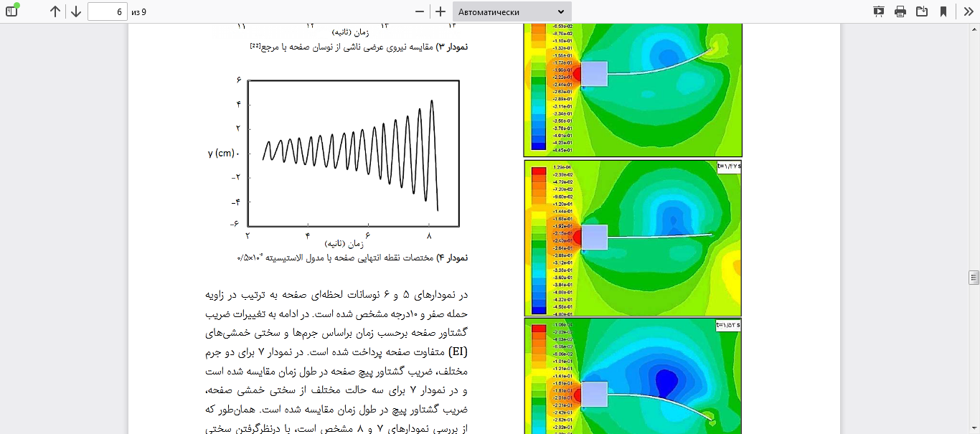The height and width of the screenshot is (434, 980).
Task: Switch to presentation mode
Action: pos(878,11)
